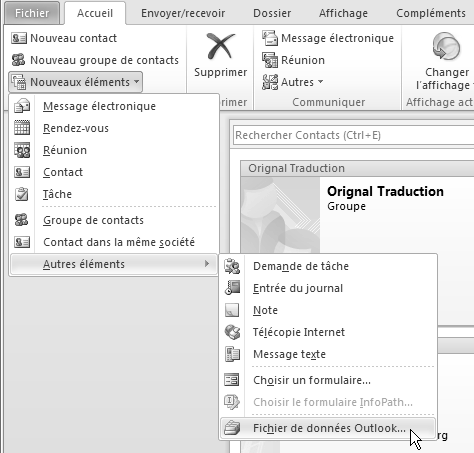Click the Rendez-vous calendar icon in menu

(x=22, y=128)
